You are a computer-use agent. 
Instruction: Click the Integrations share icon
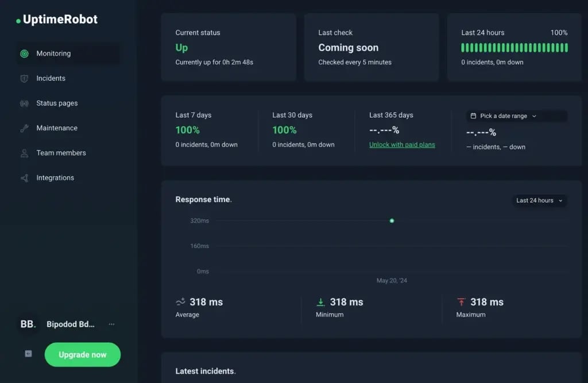point(24,178)
